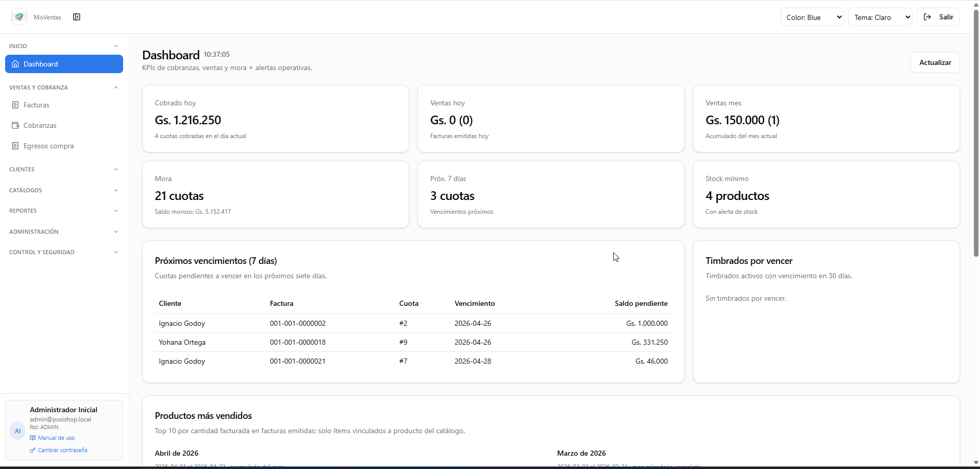Click the 10:37:05 clock text
This screenshot has height=469, width=980.
coord(217,54)
